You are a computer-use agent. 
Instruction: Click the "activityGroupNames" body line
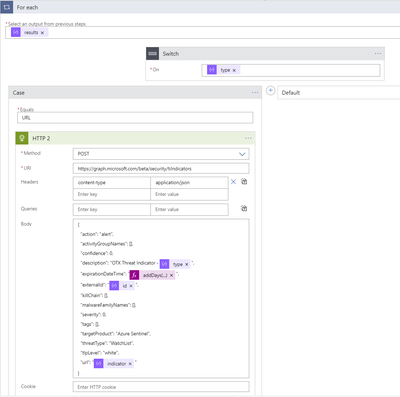coord(107,244)
